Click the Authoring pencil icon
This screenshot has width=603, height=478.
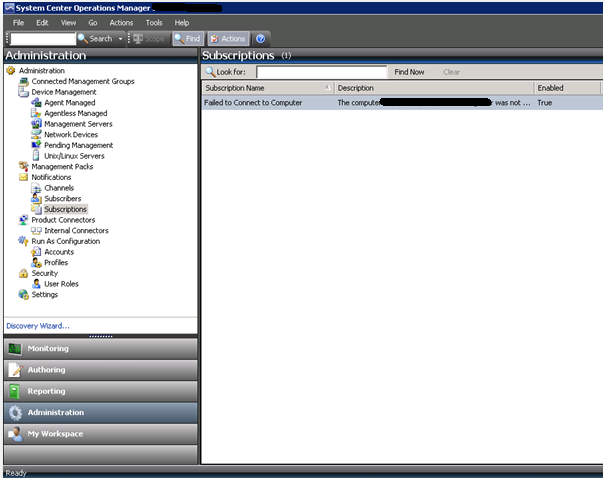click(x=15, y=370)
